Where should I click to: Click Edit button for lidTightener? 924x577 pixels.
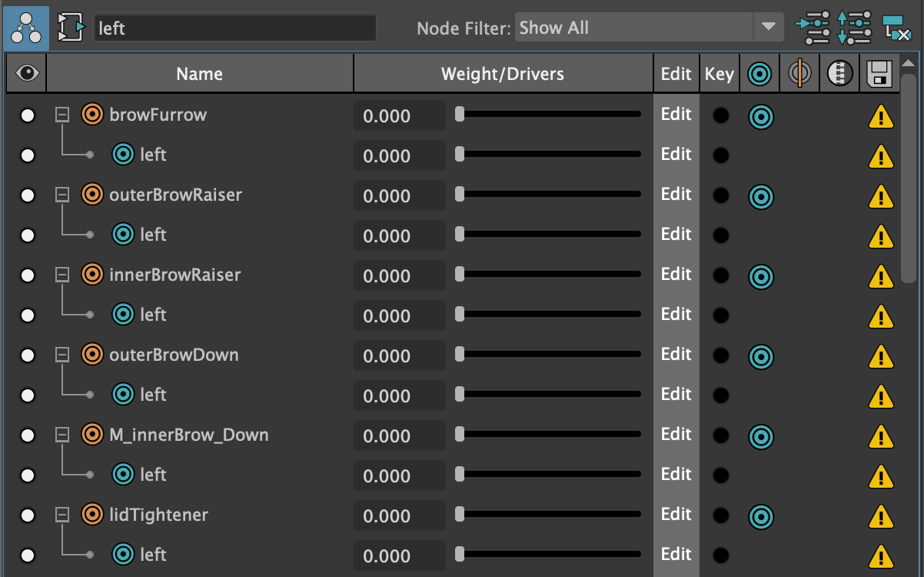point(676,515)
